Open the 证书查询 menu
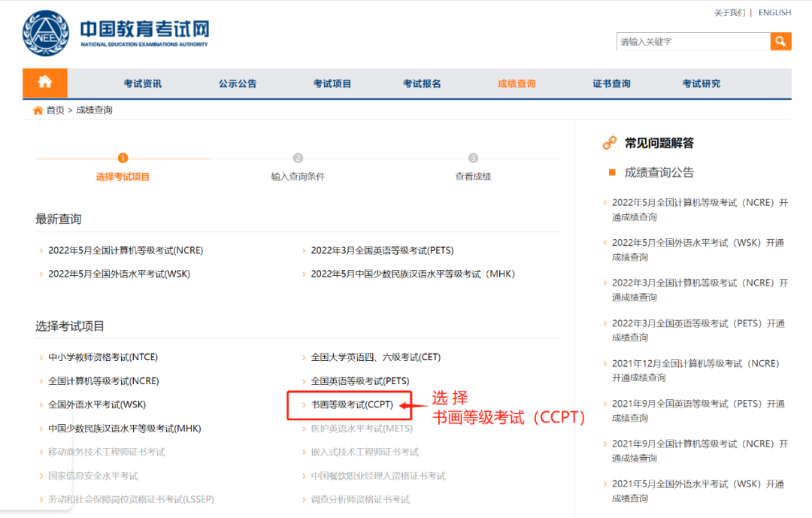The image size is (812, 518). [611, 83]
